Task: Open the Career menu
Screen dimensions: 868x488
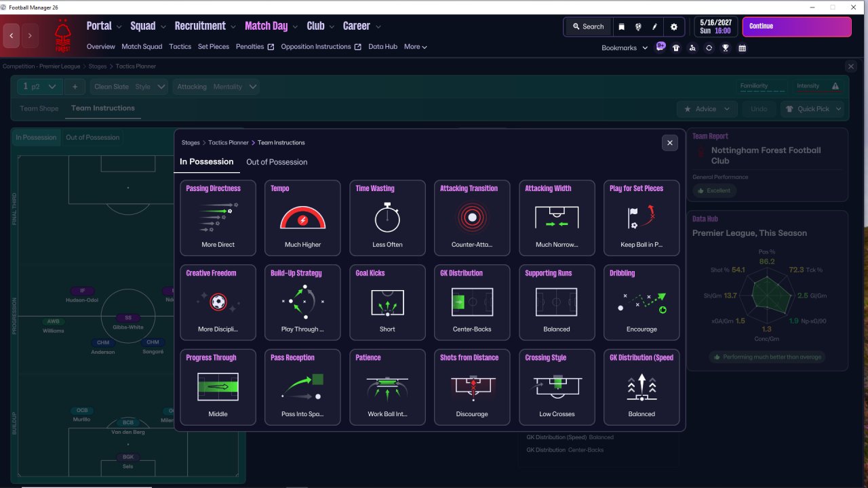Action: 362,26
